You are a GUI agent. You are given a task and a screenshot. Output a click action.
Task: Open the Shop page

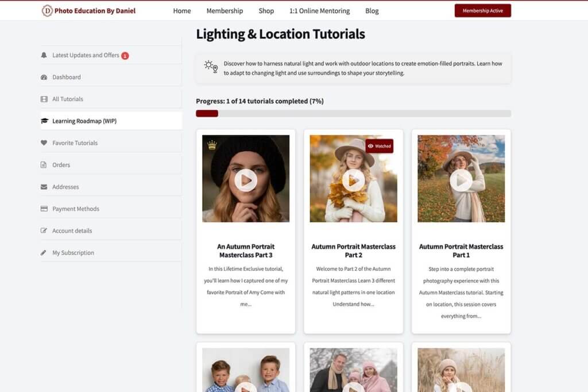coord(266,11)
